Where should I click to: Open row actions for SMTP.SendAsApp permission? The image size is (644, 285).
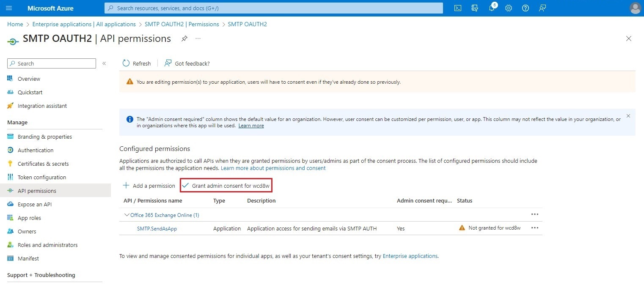[x=534, y=227]
